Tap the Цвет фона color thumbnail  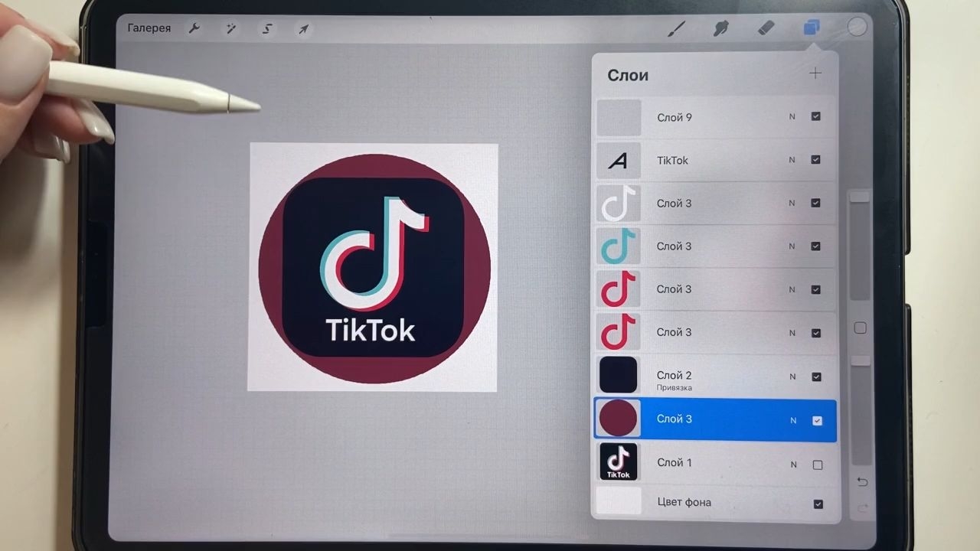click(x=619, y=501)
